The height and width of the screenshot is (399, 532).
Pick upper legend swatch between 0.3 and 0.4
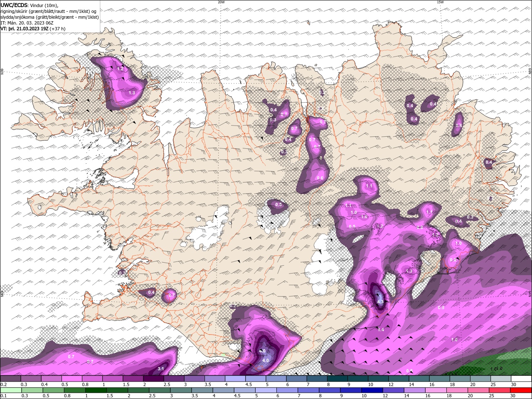(x=31, y=379)
